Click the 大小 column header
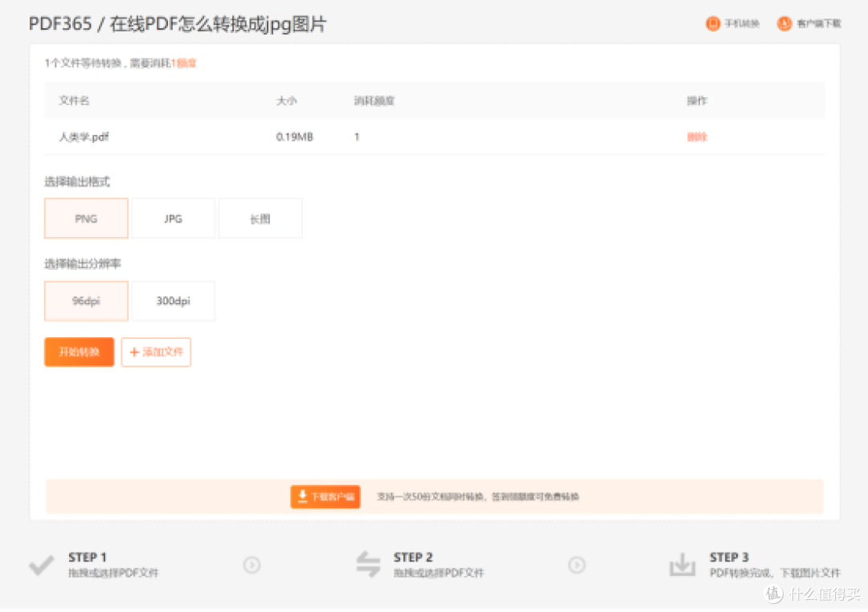 point(286,100)
